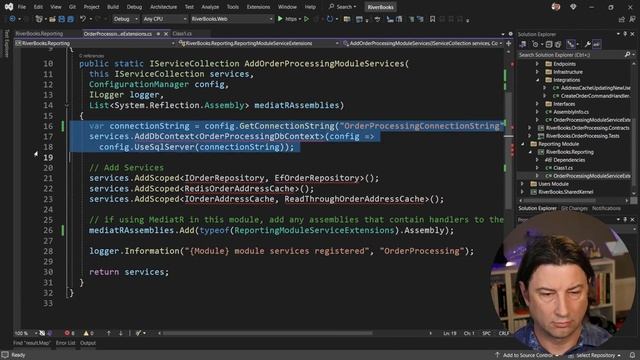
Task: Click the Visual Studio logo icon
Action: [9, 7]
